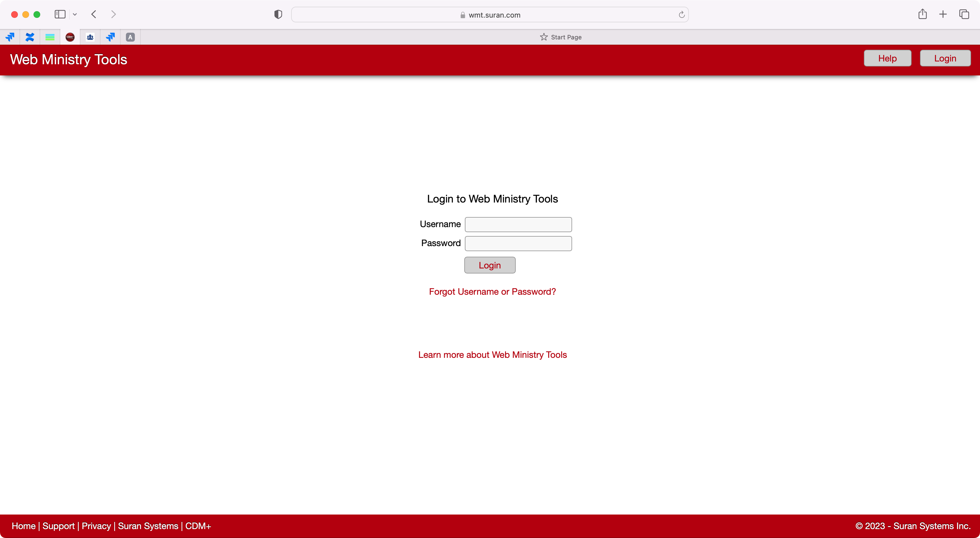Focus the Password input field
Viewport: 980px width, 538px height.
tap(518, 244)
